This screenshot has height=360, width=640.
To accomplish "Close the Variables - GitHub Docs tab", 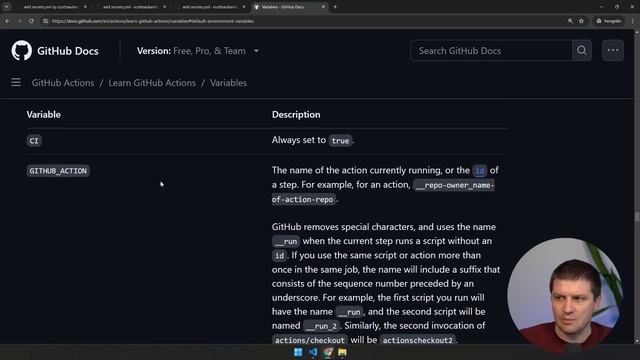I will [323, 7].
